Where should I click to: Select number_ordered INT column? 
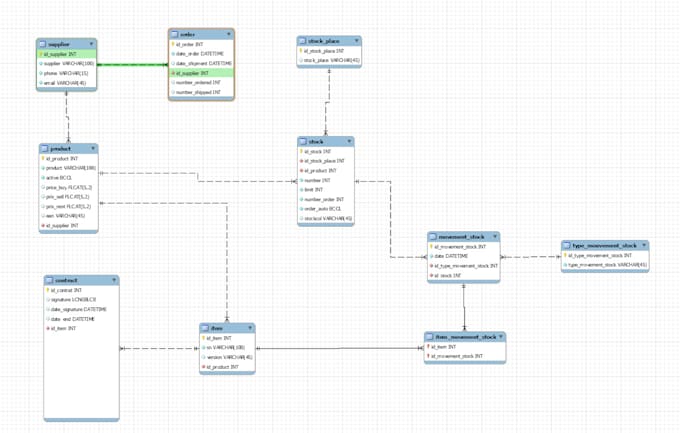pyautogui.click(x=202, y=82)
